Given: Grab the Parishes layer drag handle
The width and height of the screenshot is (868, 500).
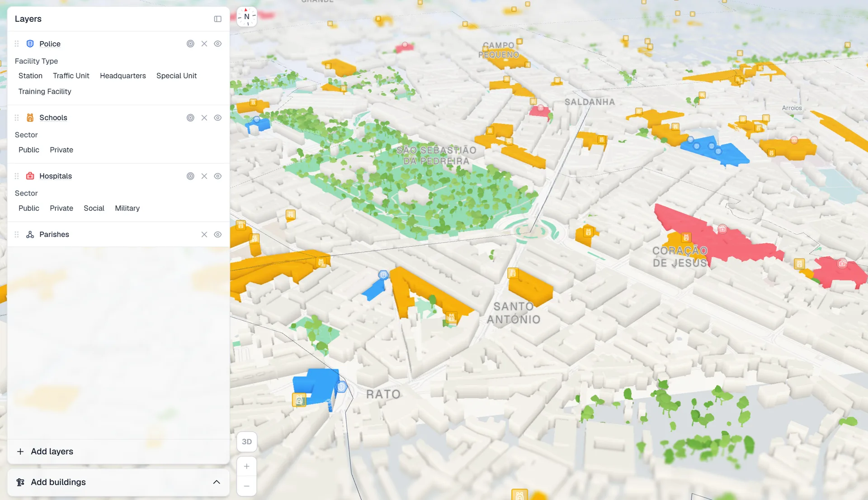Looking at the screenshot, I should (x=17, y=234).
